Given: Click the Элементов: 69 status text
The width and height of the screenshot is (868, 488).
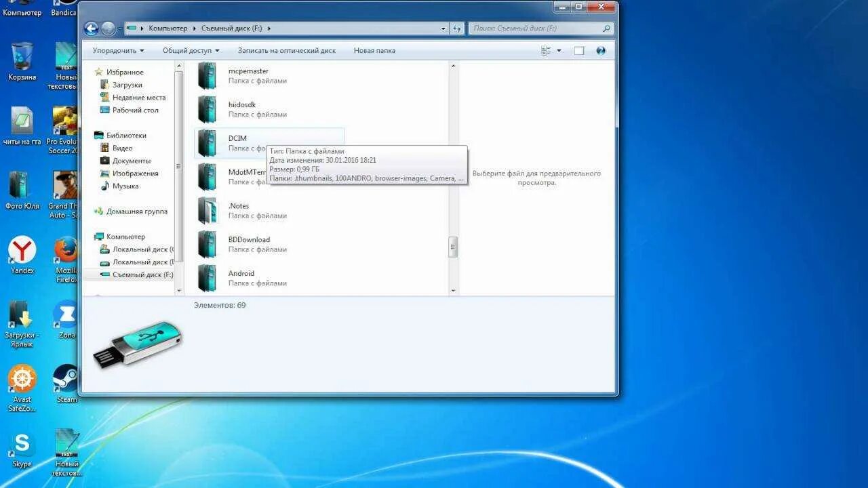Looking at the screenshot, I should coord(220,306).
